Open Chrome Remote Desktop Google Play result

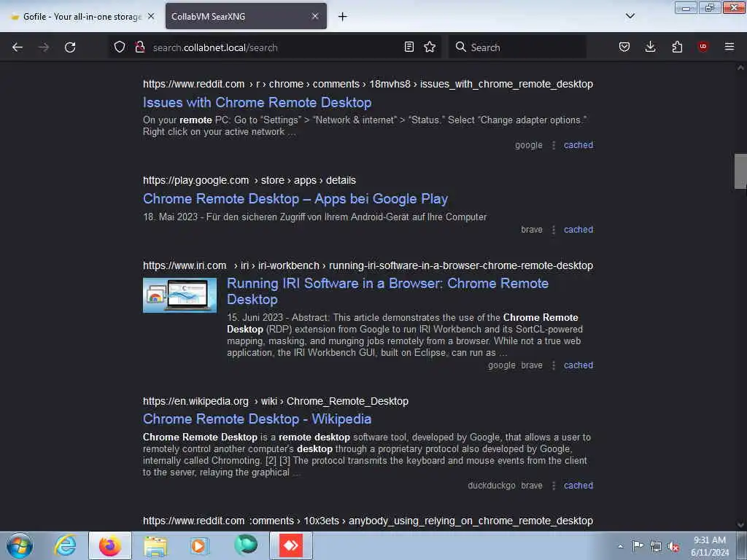tap(295, 198)
